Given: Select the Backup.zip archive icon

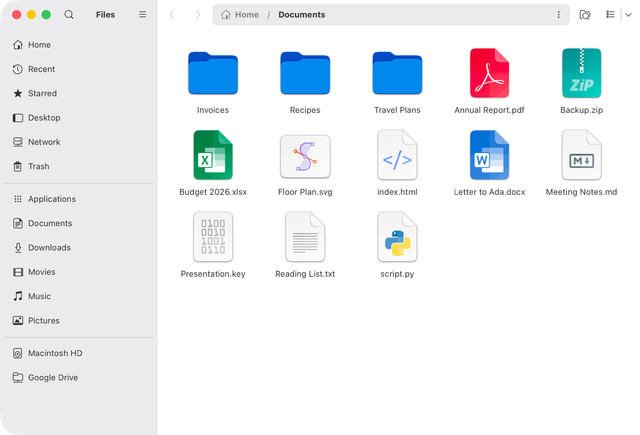Looking at the screenshot, I should [582, 73].
